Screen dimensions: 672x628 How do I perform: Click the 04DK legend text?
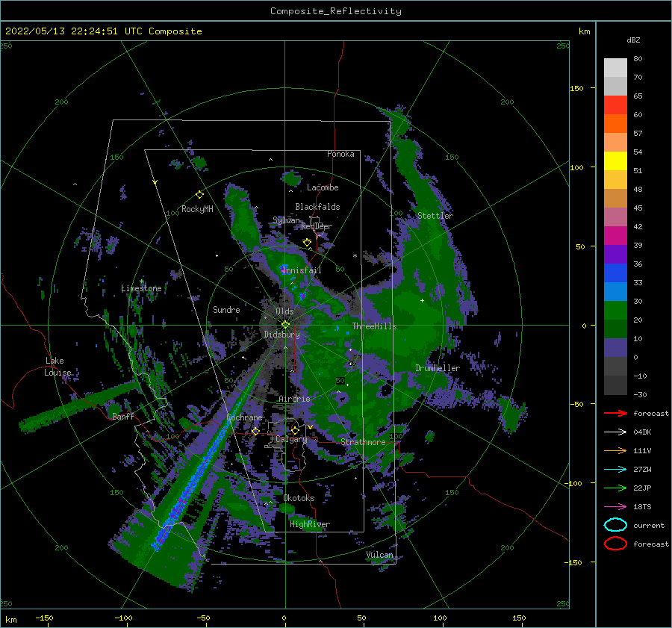click(642, 432)
